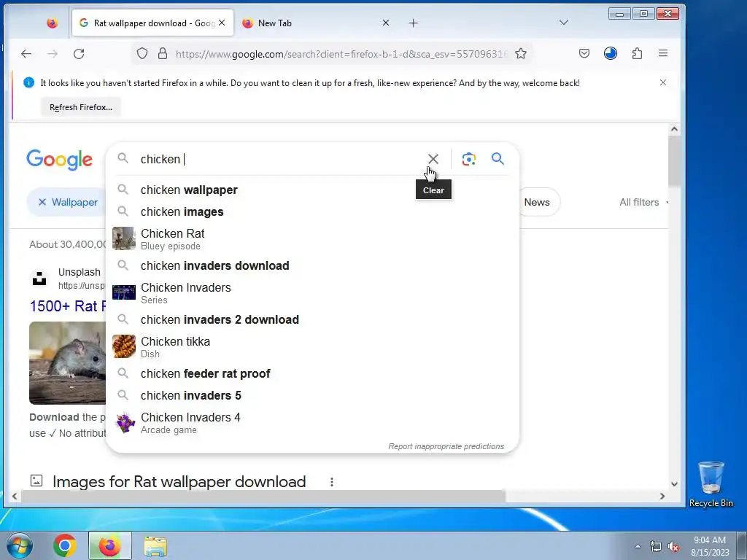Clear the search box text
Viewport: 747px width, 560px height.
433,159
